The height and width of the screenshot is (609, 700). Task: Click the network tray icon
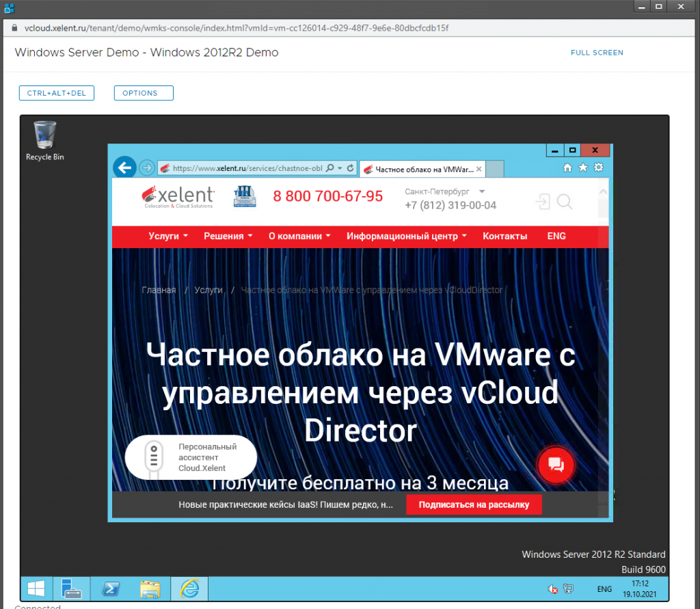tap(568, 589)
